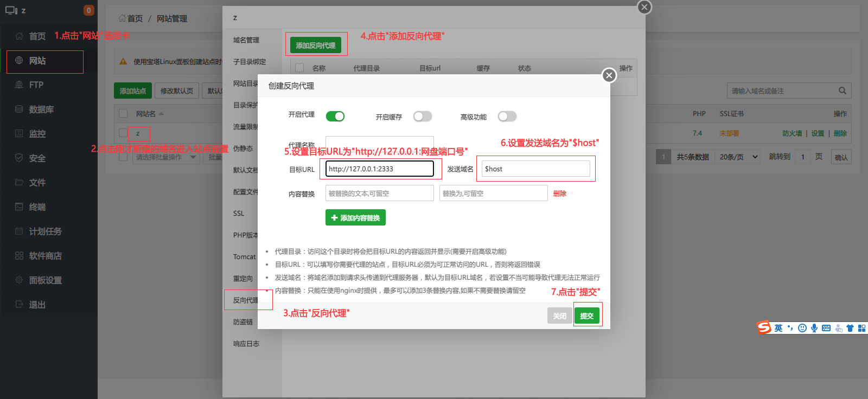Click the database icon in the sidebar
Viewport: 868px width, 399px height.
(x=19, y=110)
